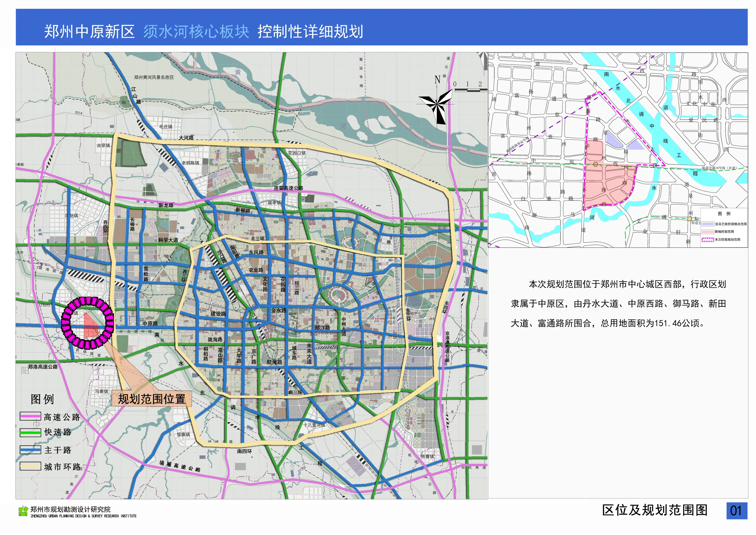Select the yellow 城市环路 legend swatch

point(30,466)
